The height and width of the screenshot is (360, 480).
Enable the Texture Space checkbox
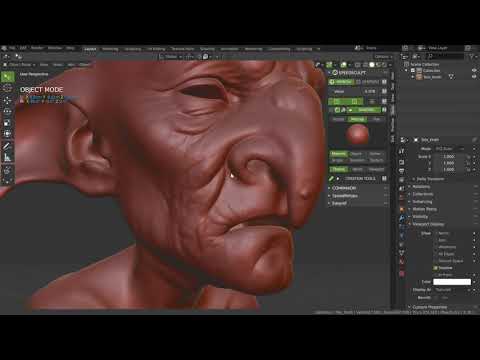click(435, 261)
